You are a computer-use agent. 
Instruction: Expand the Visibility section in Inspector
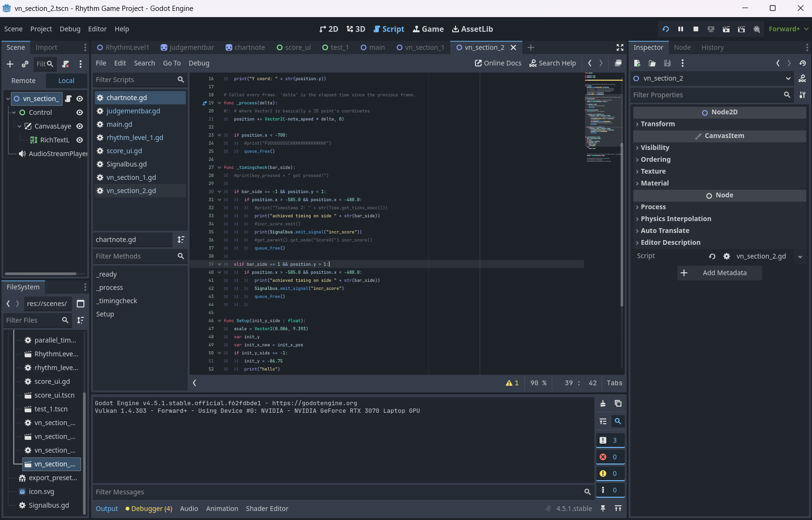pyautogui.click(x=655, y=148)
